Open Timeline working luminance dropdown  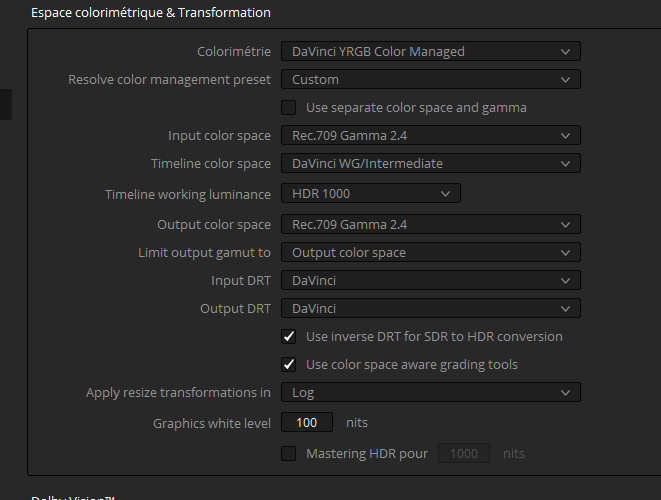(371, 194)
